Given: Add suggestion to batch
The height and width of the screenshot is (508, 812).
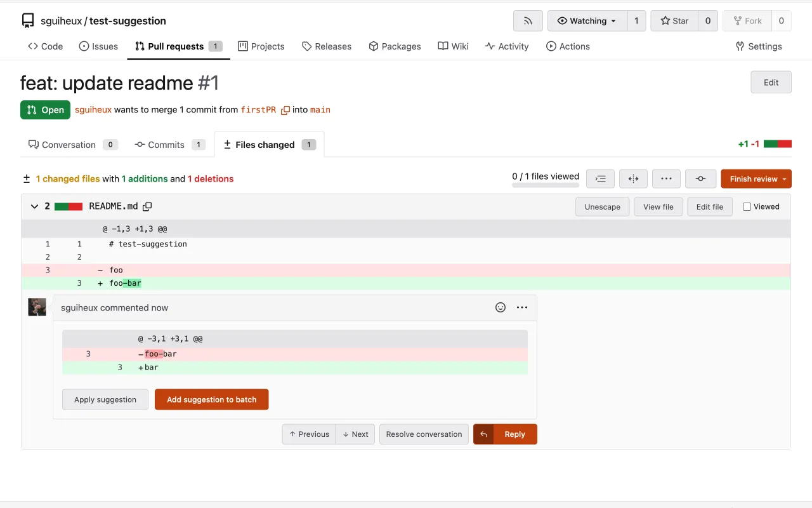Looking at the screenshot, I should tap(211, 399).
